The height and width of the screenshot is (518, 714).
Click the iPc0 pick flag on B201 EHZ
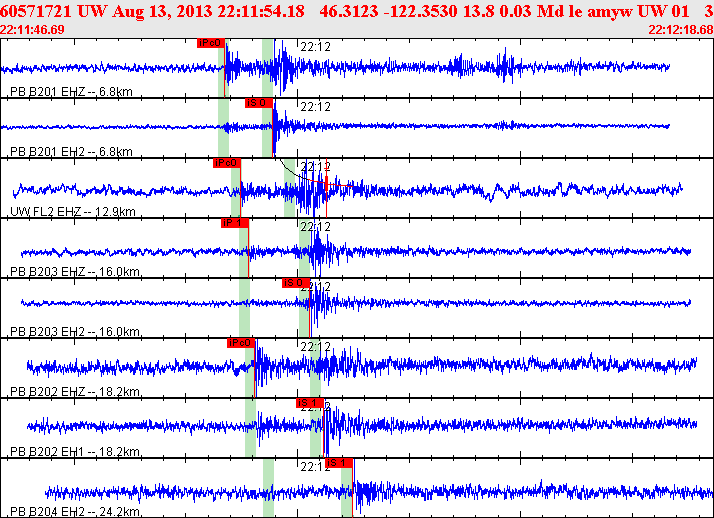[x=211, y=43]
